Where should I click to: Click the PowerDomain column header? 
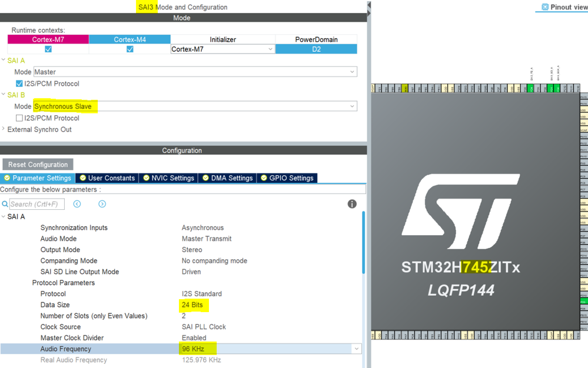(316, 39)
